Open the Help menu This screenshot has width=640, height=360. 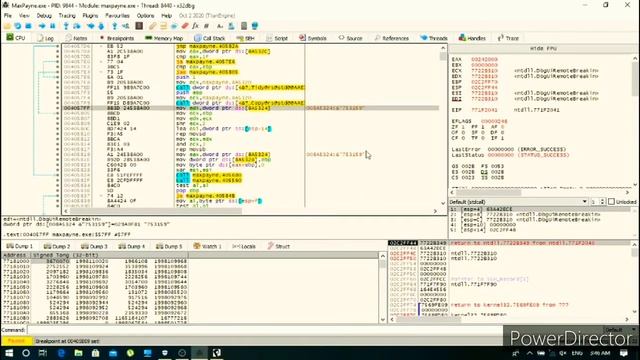point(167,16)
